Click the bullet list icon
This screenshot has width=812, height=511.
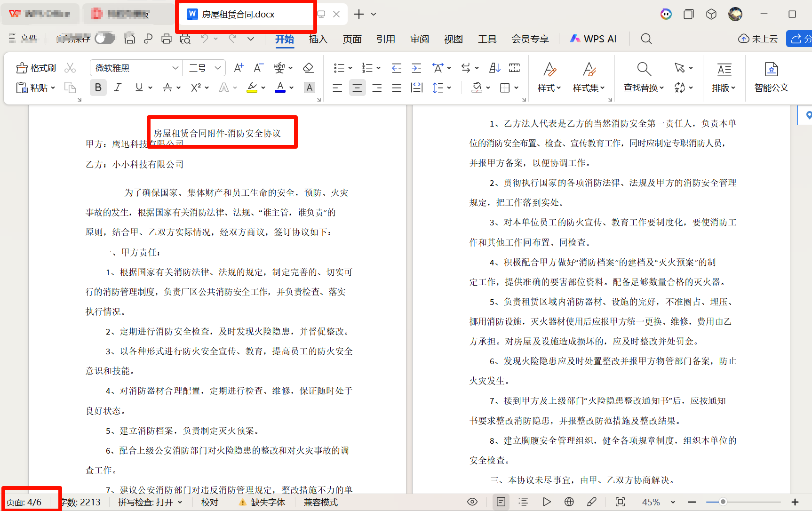(x=340, y=67)
